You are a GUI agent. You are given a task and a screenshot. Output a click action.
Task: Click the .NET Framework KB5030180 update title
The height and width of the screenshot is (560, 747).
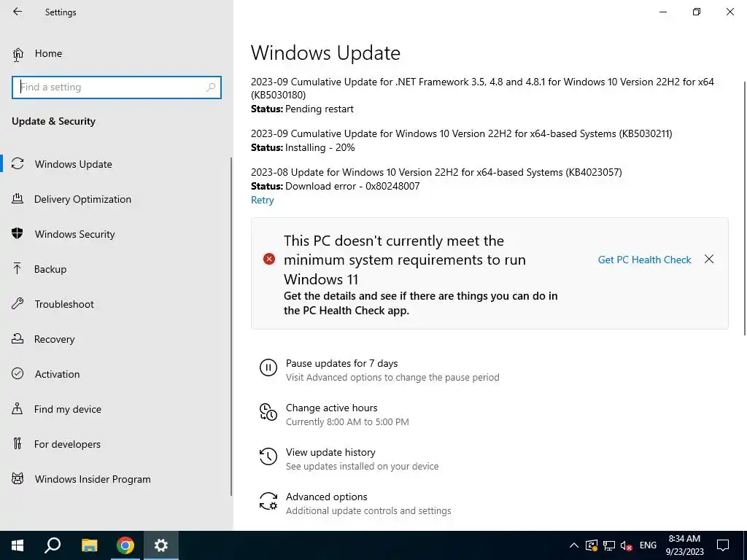tap(483, 88)
